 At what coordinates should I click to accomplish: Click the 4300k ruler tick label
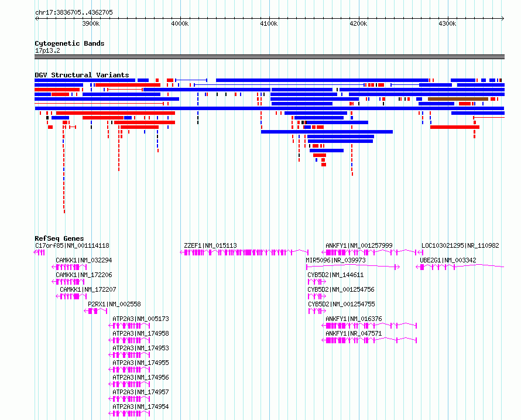(447, 23)
